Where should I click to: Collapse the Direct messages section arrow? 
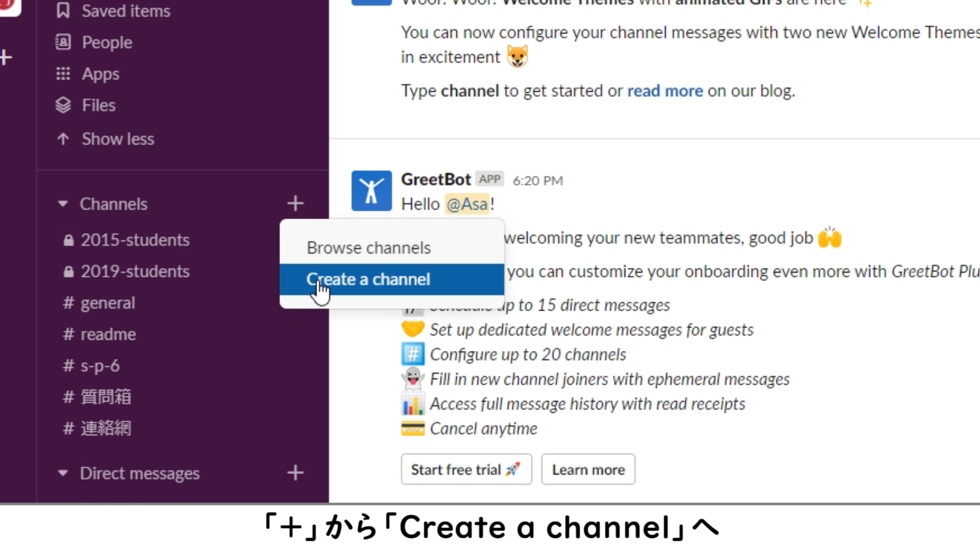click(x=63, y=473)
